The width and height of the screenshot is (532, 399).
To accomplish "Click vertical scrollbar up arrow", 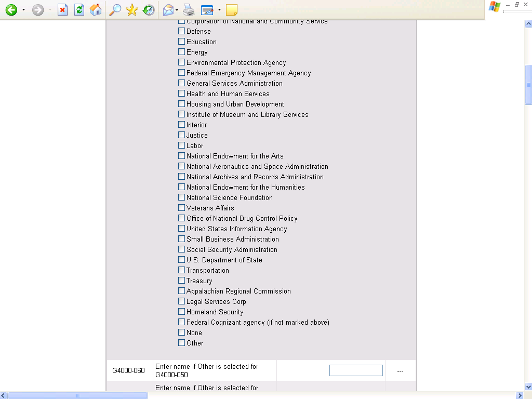I will coord(528,24).
